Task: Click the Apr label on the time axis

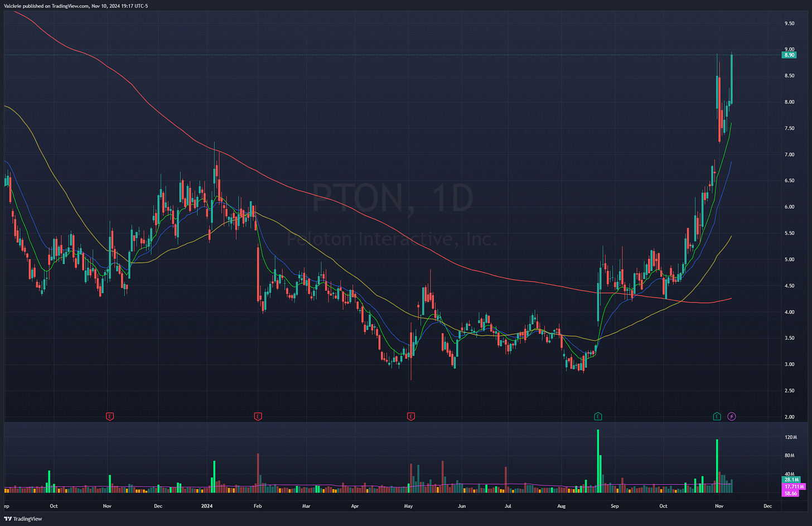Action: point(355,506)
